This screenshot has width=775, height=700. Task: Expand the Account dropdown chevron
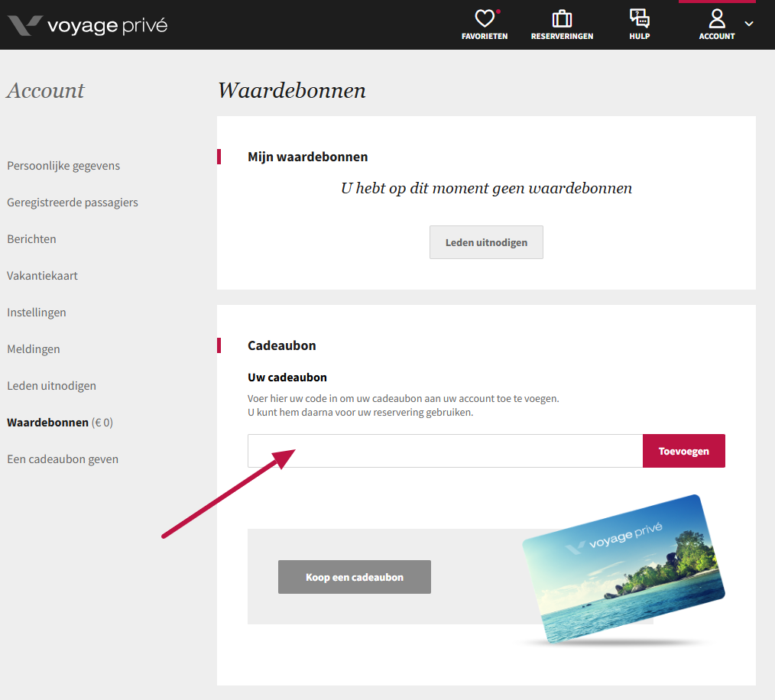749,24
